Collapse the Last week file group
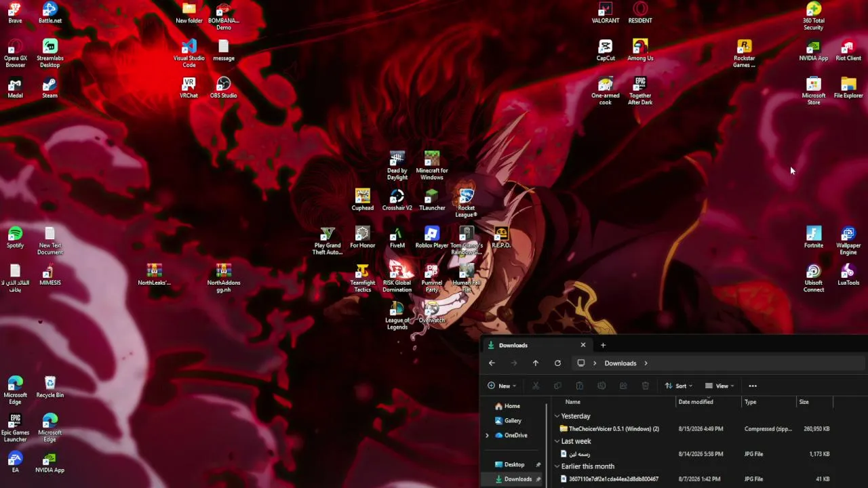The height and width of the screenshot is (488, 868). click(x=557, y=441)
